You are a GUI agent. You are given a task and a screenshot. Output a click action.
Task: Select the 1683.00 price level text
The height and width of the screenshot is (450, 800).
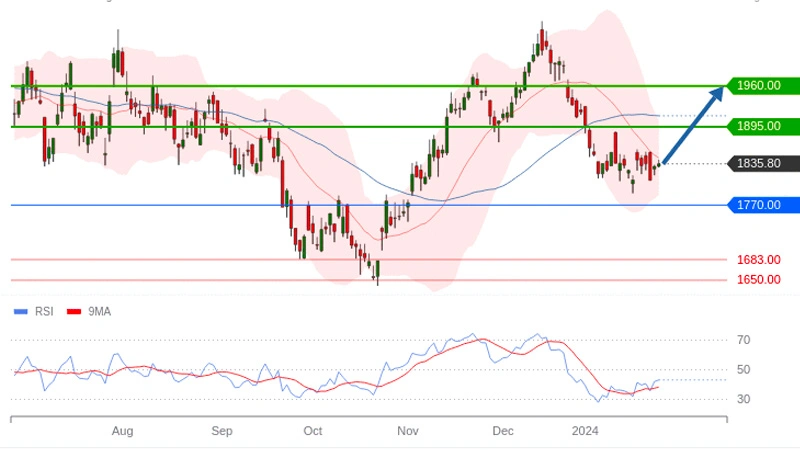[x=758, y=260]
